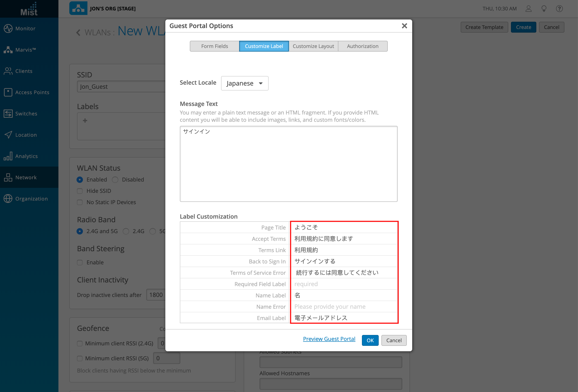Screen dimensions: 578x392
Task: Open the user account icon
Action: pyautogui.click(x=528, y=9)
